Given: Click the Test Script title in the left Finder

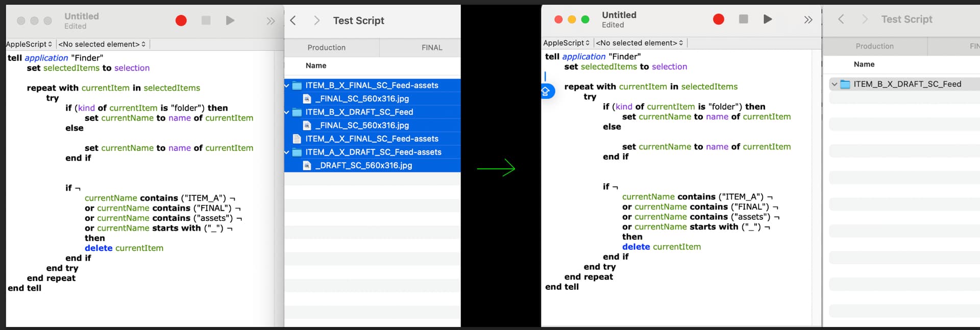Looking at the screenshot, I should [359, 20].
